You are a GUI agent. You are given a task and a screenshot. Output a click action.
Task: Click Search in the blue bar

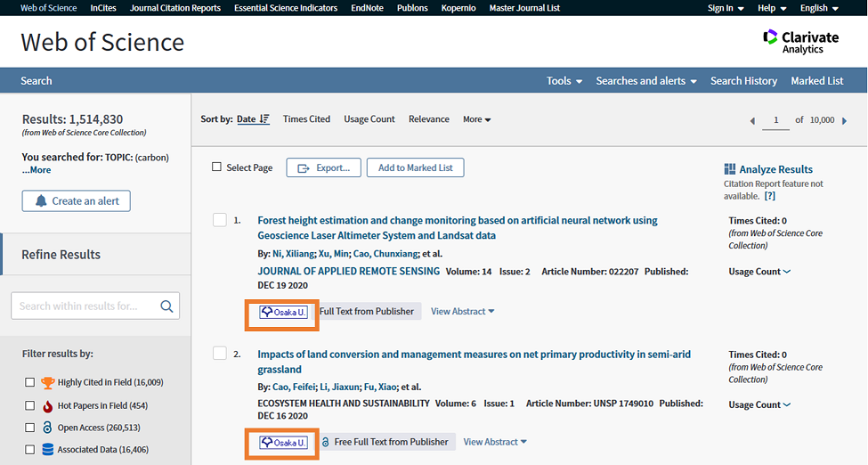[x=36, y=81]
